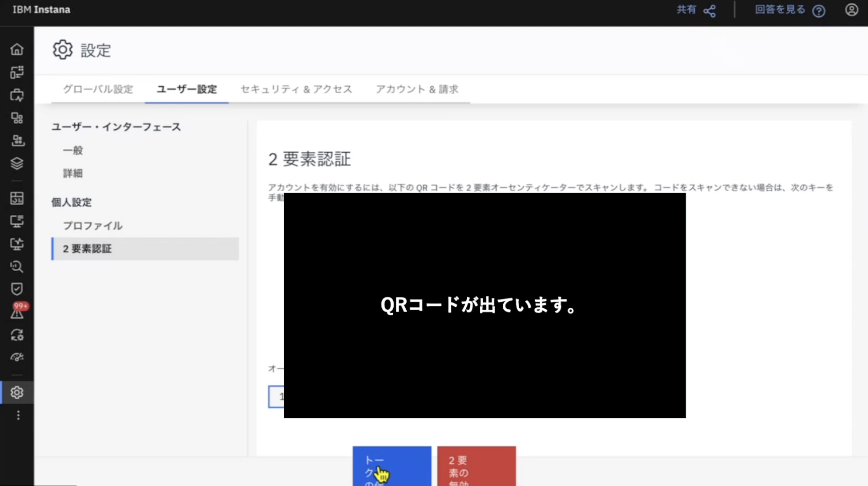Select 一般 in the left navigation
This screenshot has height=486, width=868.
[x=73, y=150]
